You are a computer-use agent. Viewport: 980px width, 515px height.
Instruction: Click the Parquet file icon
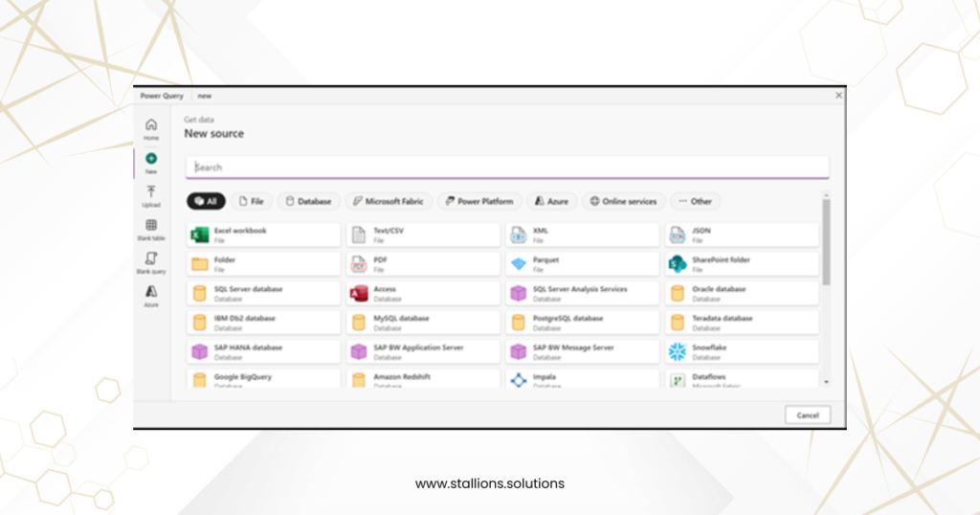pos(518,264)
